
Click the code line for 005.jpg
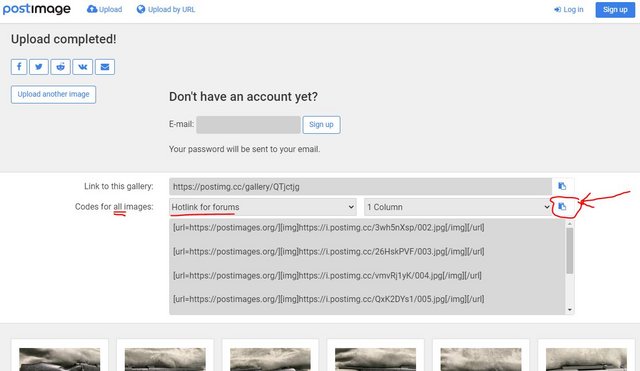pos(329,299)
